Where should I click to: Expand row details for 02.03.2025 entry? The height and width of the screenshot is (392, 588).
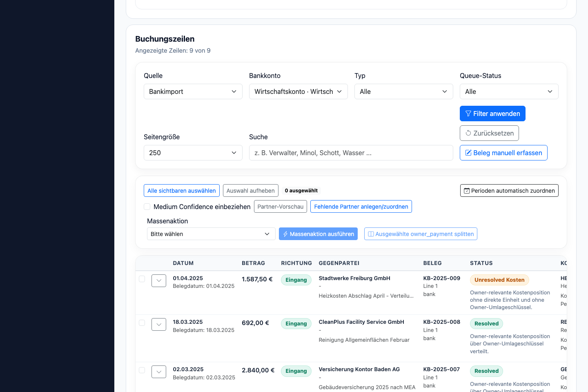click(159, 372)
